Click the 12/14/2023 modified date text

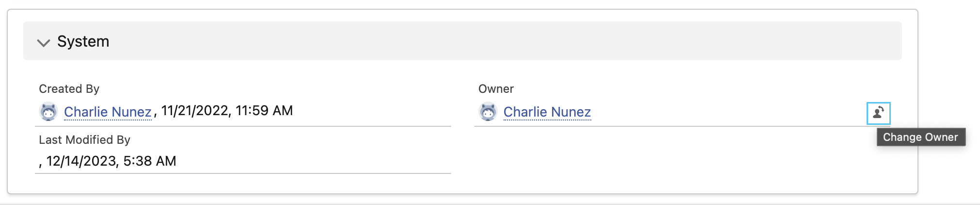[80, 161]
